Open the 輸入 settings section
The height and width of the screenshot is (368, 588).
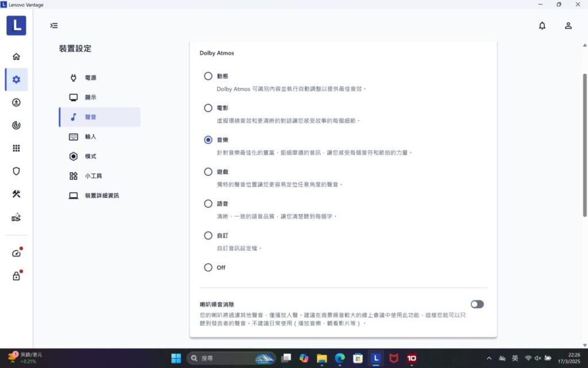[99, 137]
